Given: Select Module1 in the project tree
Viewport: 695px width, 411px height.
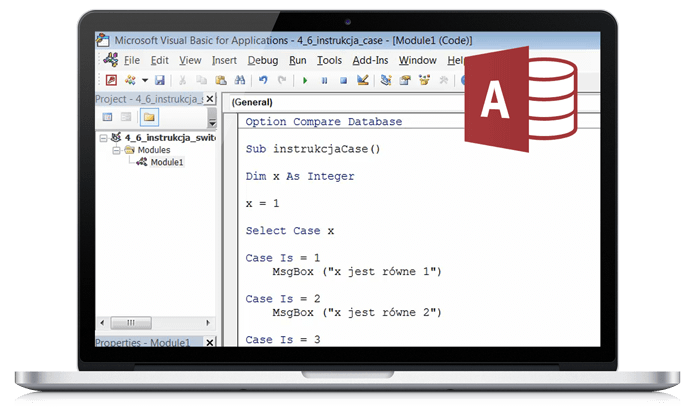Looking at the screenshot, I should [x=166, y=162].
